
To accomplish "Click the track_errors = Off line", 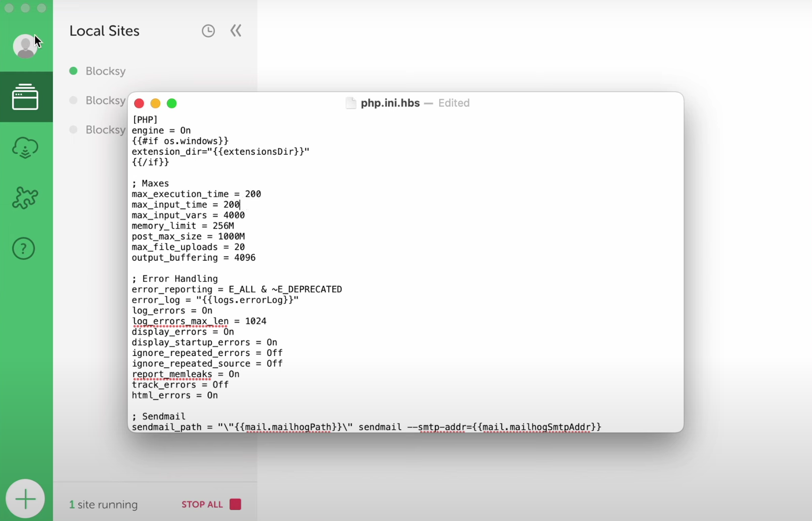I will coord(180,385).
